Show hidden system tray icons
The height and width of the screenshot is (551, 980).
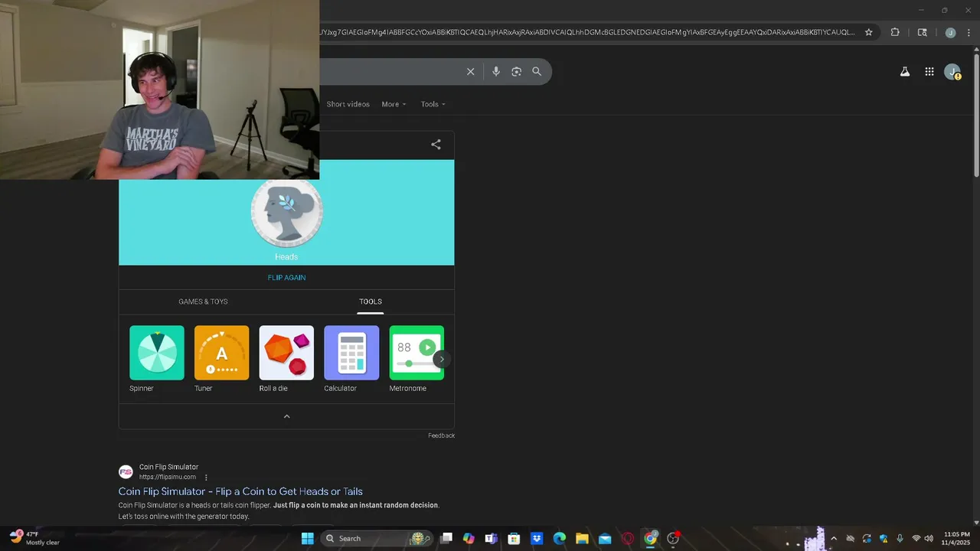click(x=833, y=538)
